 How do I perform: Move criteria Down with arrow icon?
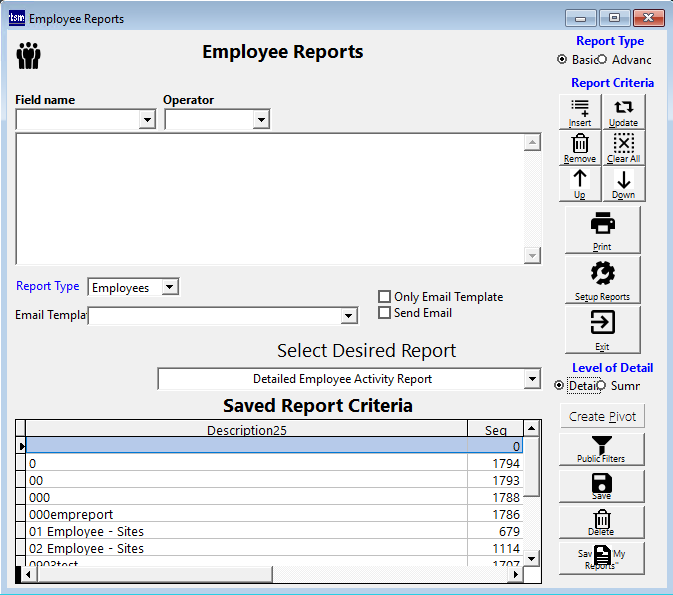pos(623,181)
